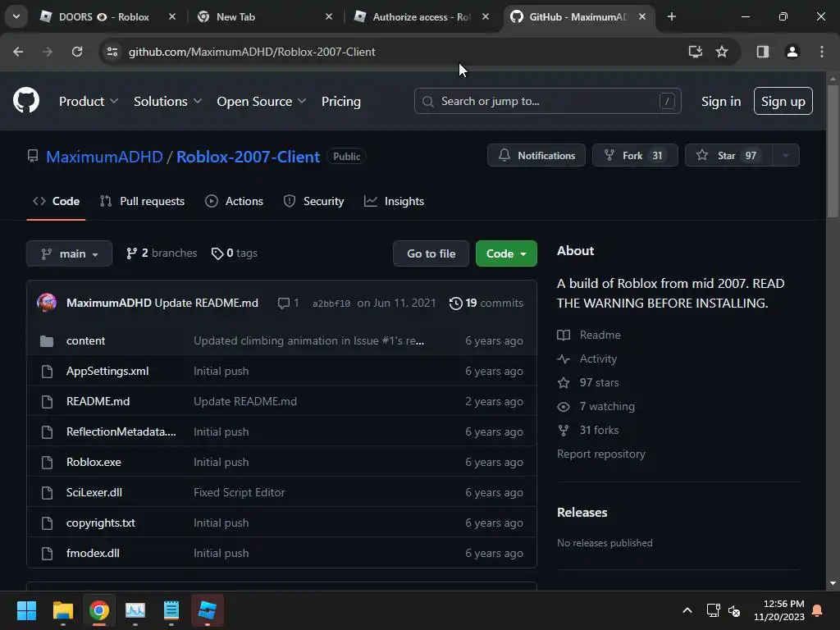The height and width of the screenshot is (630, 840).
Task: Expand the Star lists dropdown arrow
Action: pos(785,155)
